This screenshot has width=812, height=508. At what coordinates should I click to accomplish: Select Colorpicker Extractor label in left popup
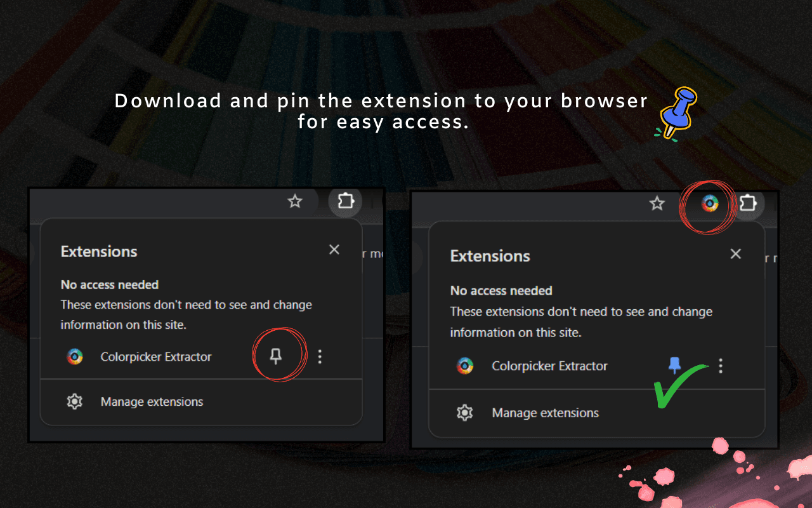[x=156, y=357]
